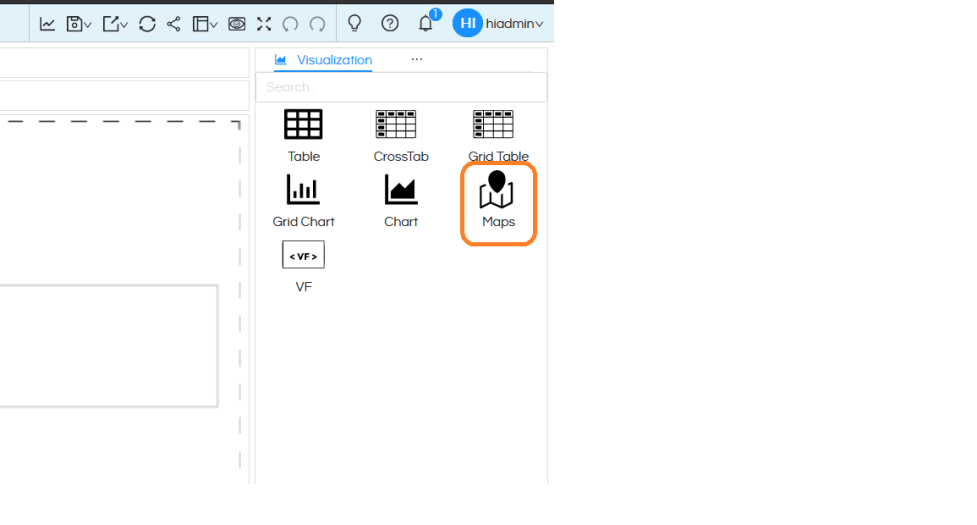Click the line chart icon in toolbar

pos(47,24)
